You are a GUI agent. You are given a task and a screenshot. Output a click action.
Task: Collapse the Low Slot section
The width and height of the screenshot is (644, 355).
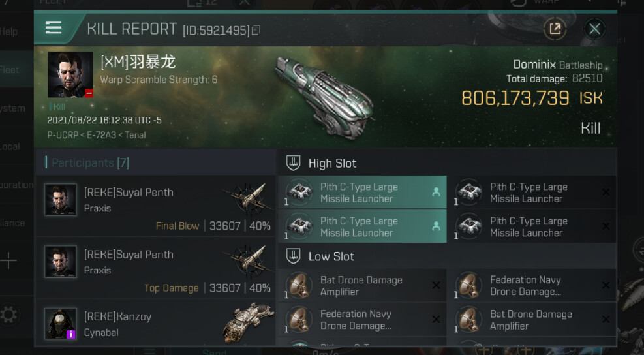(x=294, y=256)
